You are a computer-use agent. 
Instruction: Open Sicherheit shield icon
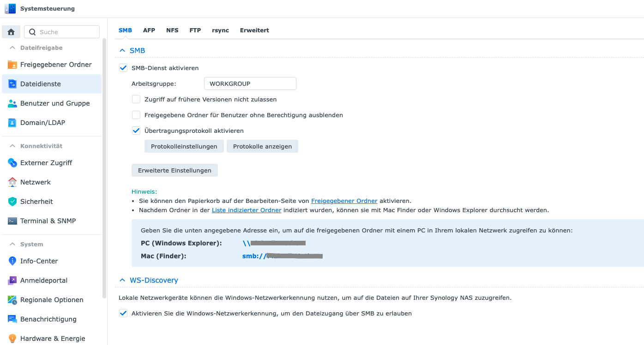(12, 202)
